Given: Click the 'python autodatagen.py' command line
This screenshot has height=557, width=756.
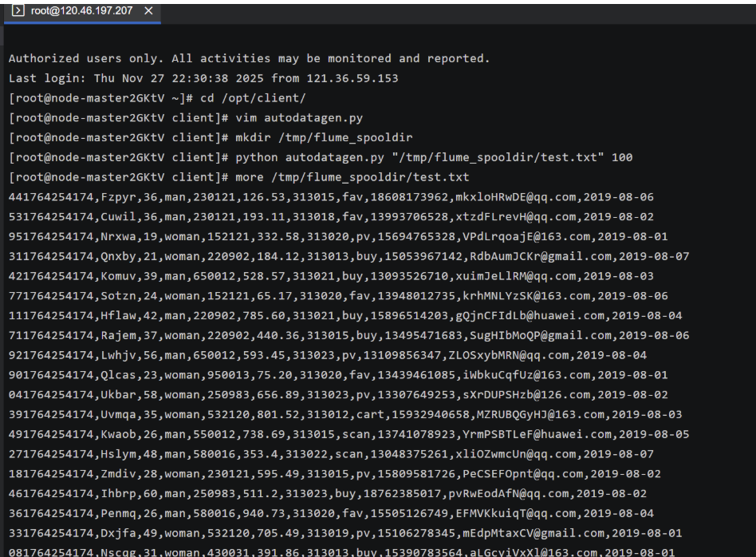Looking at the screenshot, I should [x=321, y=157].
